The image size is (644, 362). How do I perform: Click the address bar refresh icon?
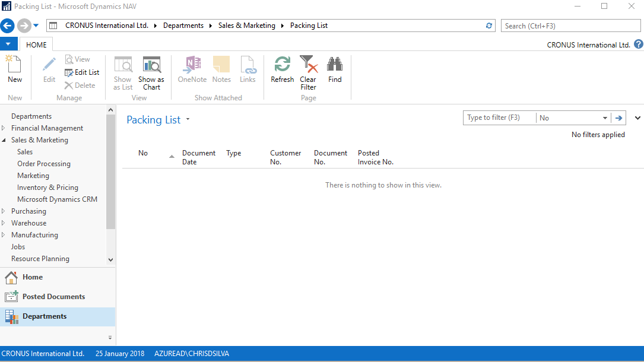pos(488,26)
